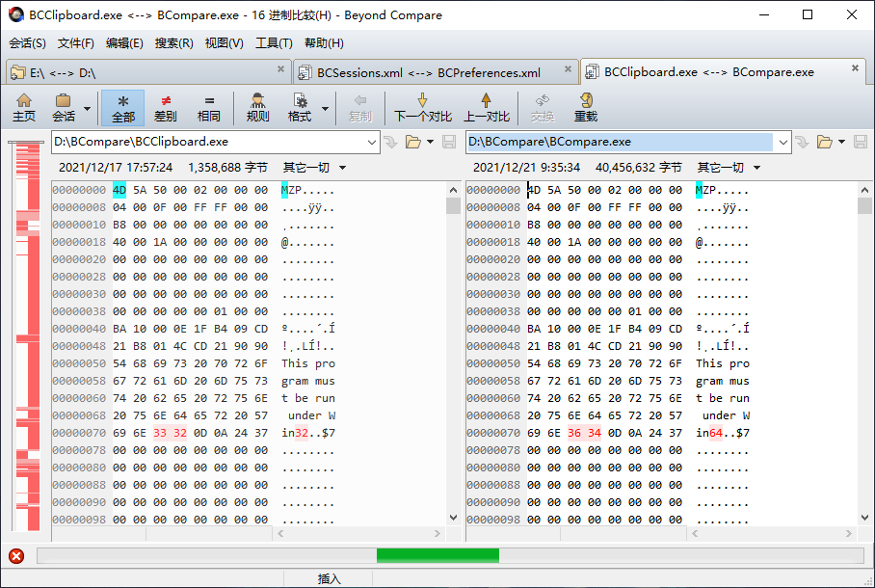875x588 pixels.
Task: Open right pane 其它一切 encoding dropdown
Action: coord(729,168)
